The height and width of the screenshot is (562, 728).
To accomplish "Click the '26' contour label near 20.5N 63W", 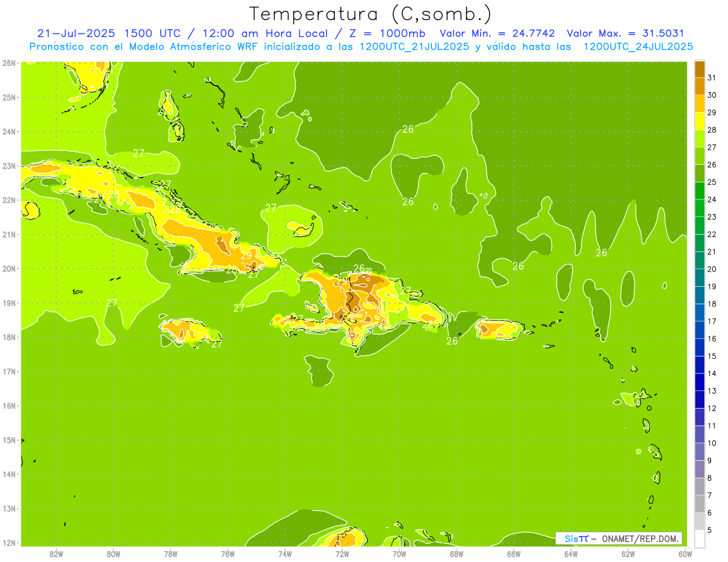I will [601, 253].
